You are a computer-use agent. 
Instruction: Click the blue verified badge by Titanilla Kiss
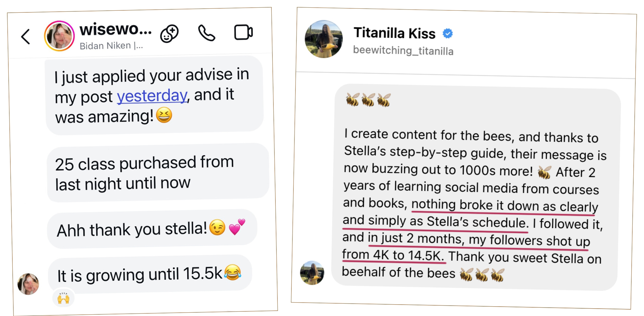[447, 34]
